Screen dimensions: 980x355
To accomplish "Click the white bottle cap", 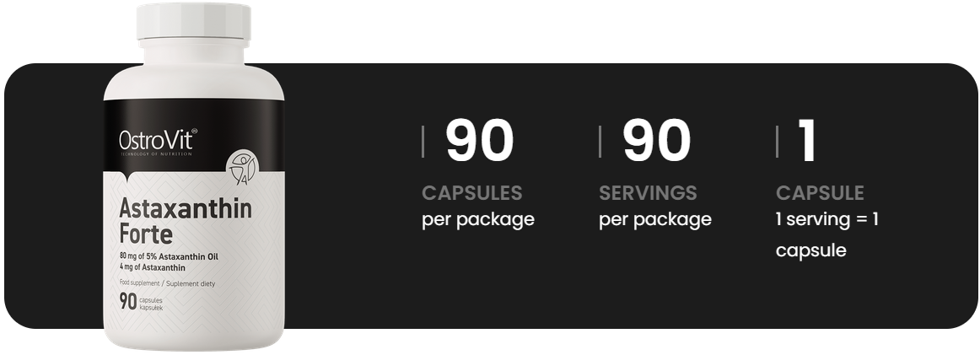I will click(x=194, y=24).
